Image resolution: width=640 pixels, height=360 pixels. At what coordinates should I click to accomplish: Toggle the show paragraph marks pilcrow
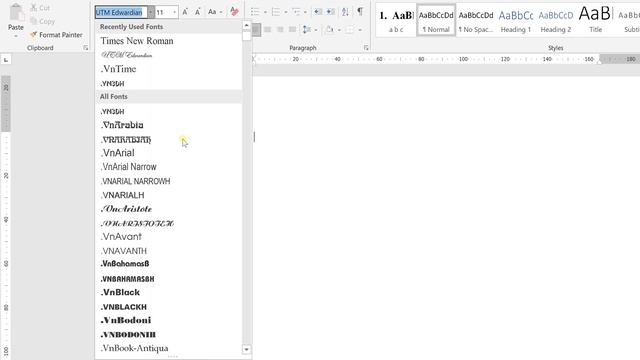click(360, 11)
